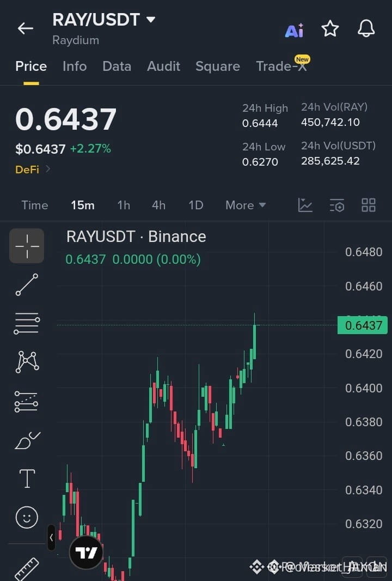Select the text annotation tool
Viewport: 392px width, 581px height.
tap(27, 478)
